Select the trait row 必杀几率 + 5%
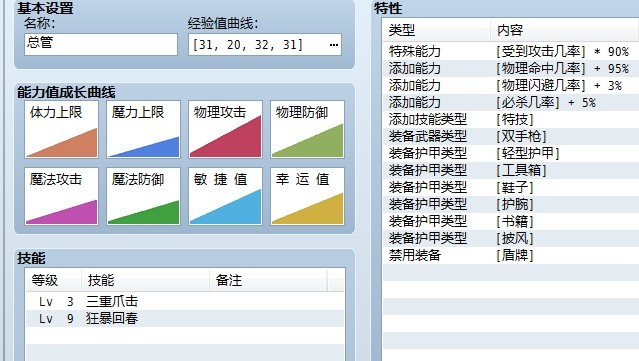This screenshot has height=361, width=639. tap(511, 102)
